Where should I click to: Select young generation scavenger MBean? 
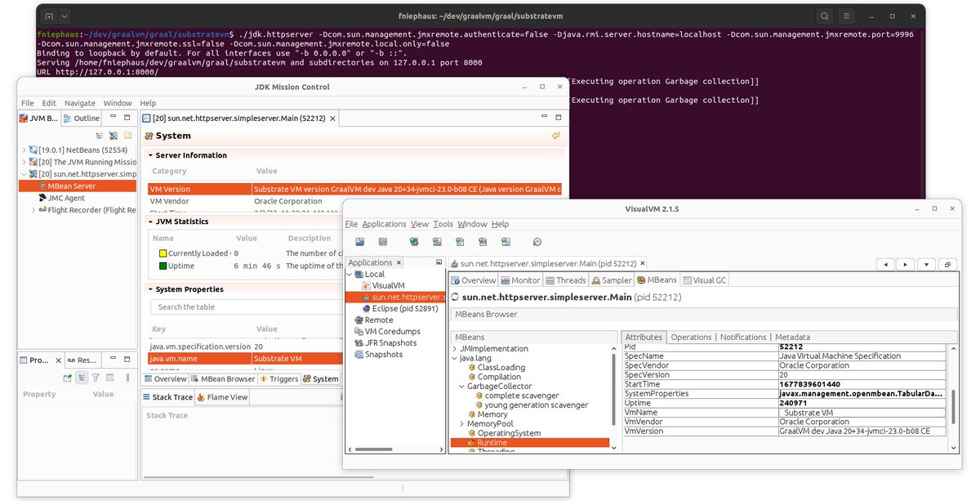click(530, 405)
